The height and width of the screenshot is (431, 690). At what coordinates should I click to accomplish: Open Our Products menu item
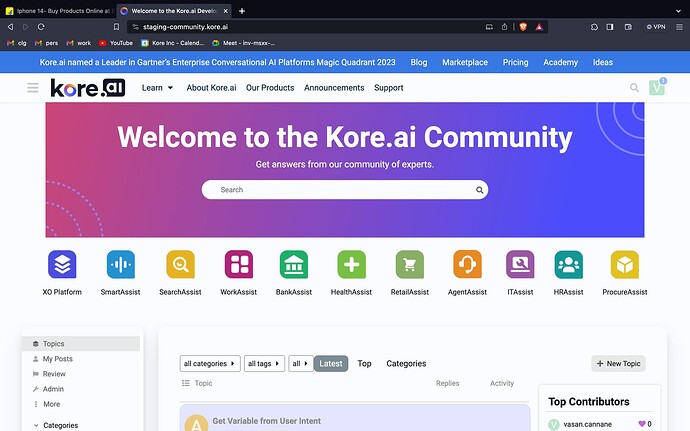[x=270, y=88]
